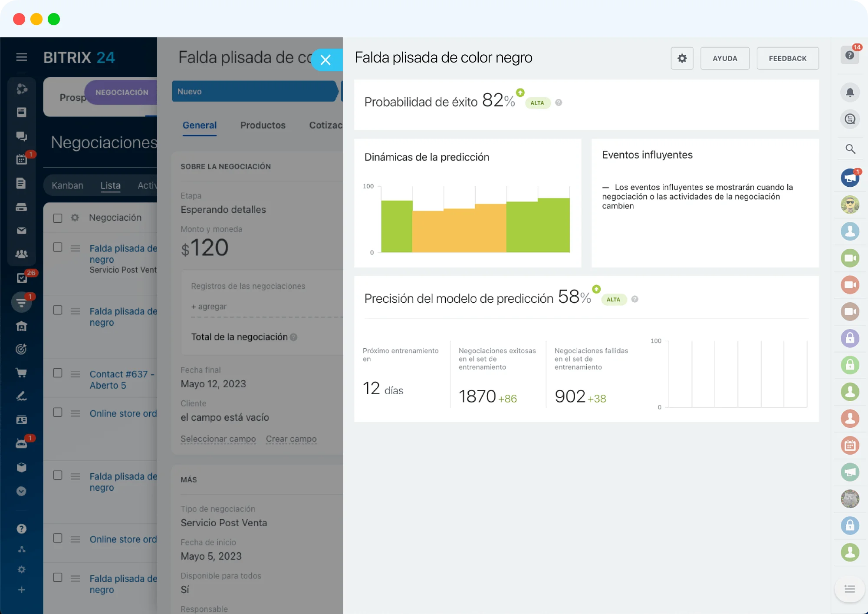Viewport: 868px width, 614px height.
Task: Select the first Falda plisada de negro checkbox
Action: (x=57, y=247)
